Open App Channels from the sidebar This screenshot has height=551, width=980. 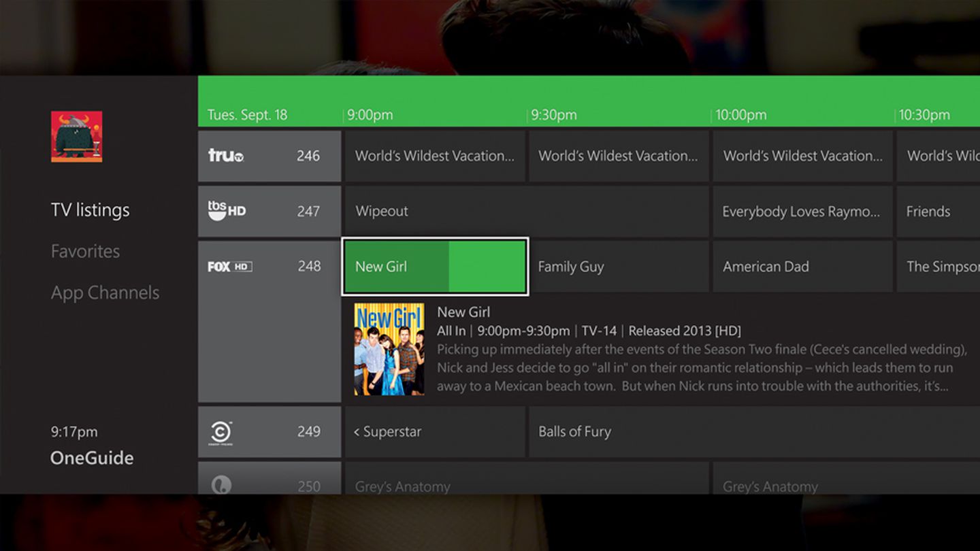tap(104, 293)
